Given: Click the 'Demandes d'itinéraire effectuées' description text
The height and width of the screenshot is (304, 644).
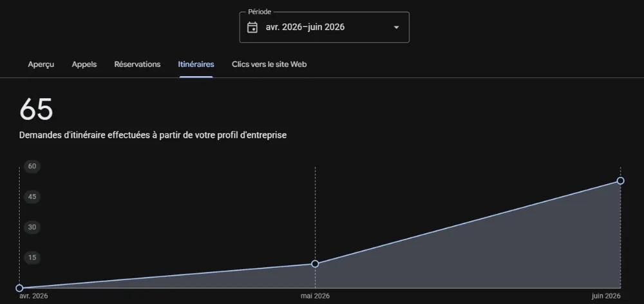Looking at the screenshot, I should pyautogui.click(x=153, y=135).
